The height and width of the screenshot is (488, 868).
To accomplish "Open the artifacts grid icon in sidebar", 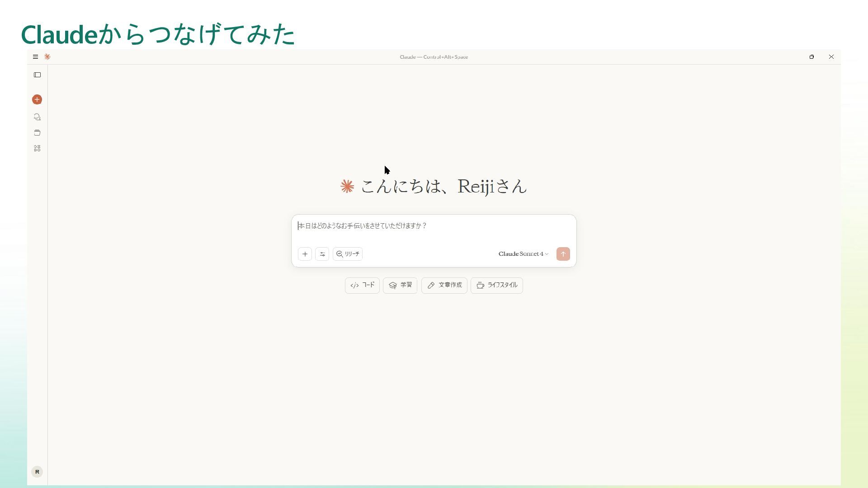I will (x=37, y=148).
